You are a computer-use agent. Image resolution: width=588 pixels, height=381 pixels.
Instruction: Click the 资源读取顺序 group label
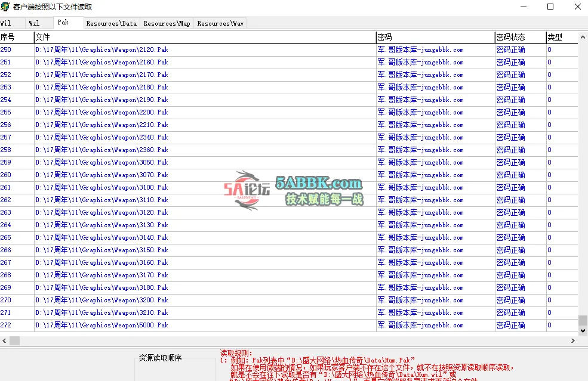(x=160, y=358)
